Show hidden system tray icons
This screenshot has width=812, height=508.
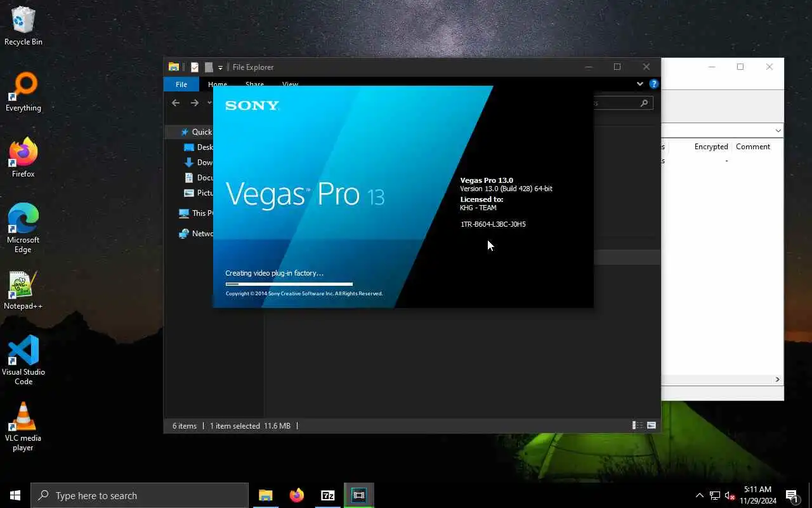(x=700, y=495)
